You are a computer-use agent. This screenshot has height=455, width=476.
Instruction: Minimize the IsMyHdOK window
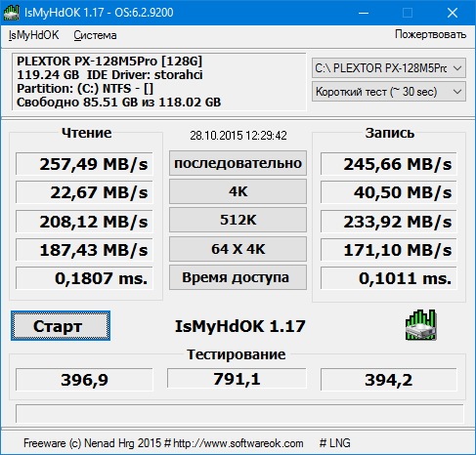click(364, 13)
